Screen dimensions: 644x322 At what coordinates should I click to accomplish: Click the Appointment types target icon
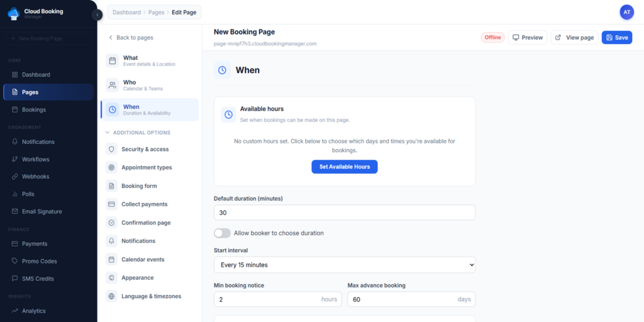(111, 168)
